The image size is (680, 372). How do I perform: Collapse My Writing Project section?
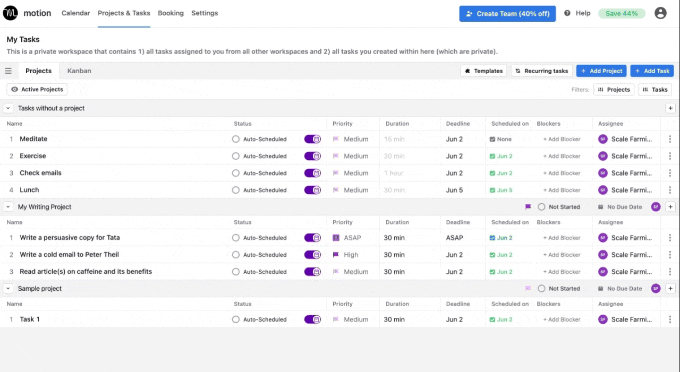pos(8,207)
